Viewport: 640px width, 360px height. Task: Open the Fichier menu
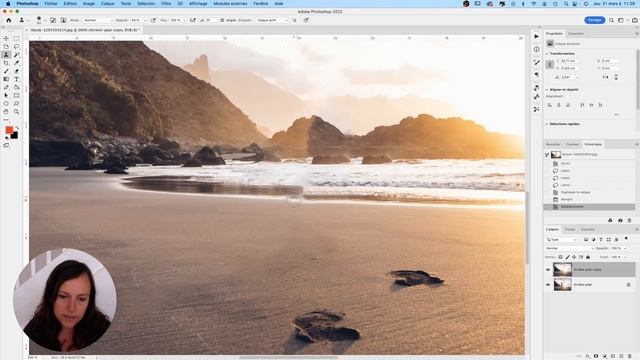click(51, 4)
